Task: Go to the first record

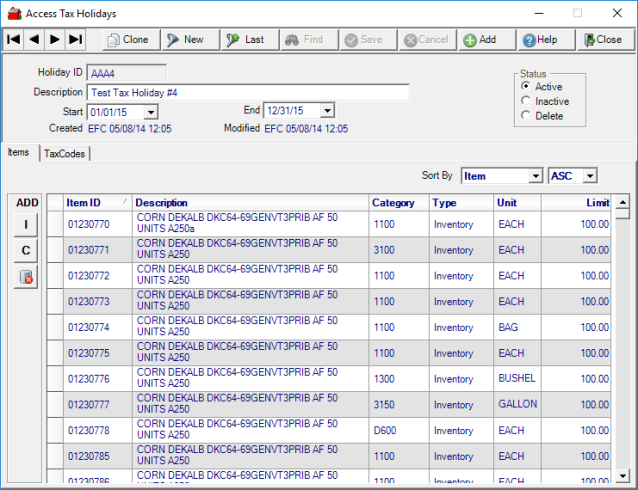Action: point(13,39)
